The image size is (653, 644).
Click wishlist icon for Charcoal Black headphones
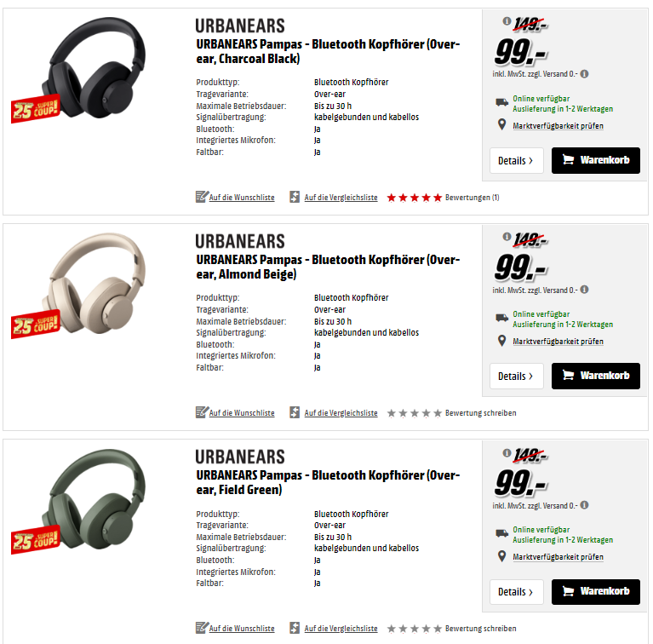coord(202,197)
